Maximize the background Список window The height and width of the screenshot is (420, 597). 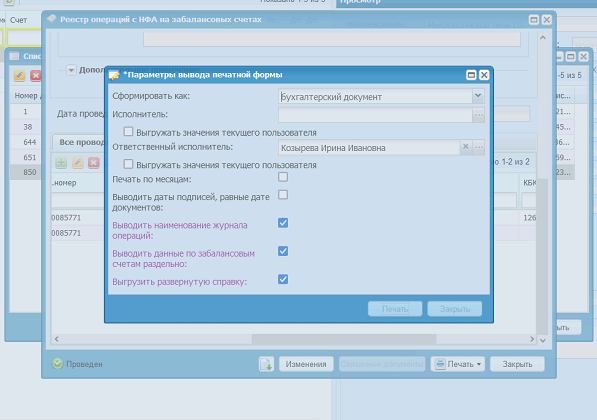[x=570, y=57]
